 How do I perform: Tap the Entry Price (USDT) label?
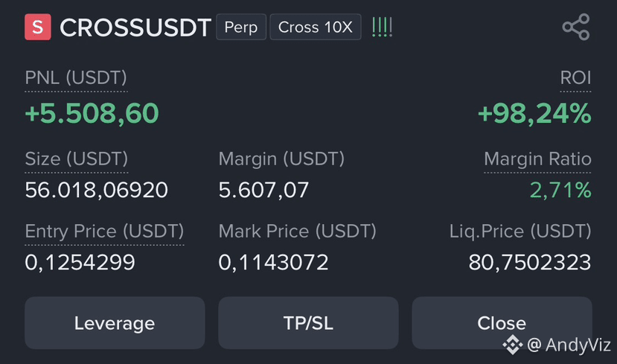point(104,231)
